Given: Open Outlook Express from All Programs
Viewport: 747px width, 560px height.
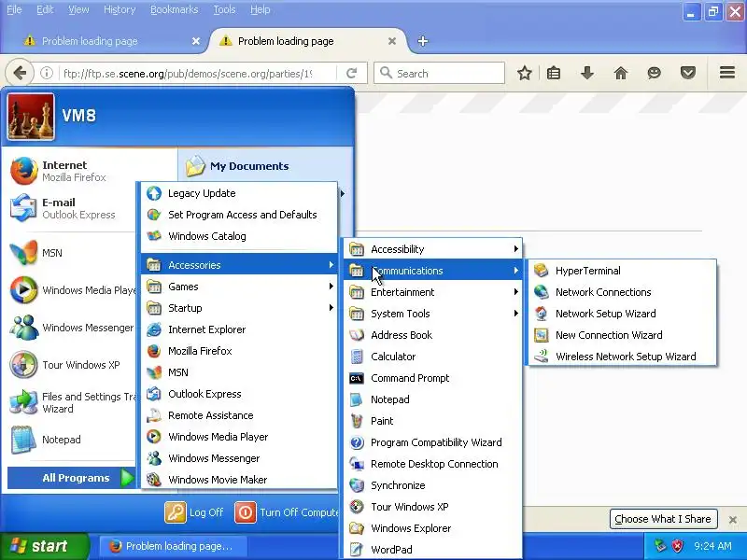Looking at the screenshot, I should [239, 394].
